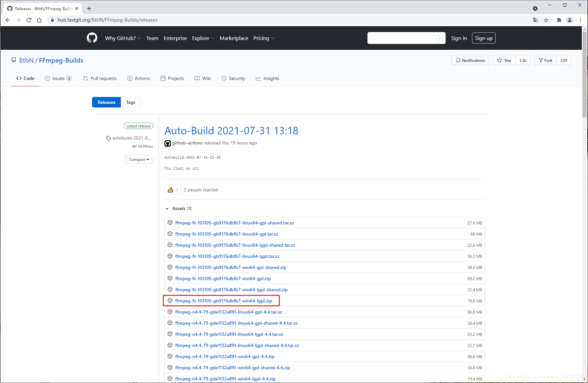Open new browser tab with plus
Image resolution: width=588 pixels, height=383 pixels.
click(x=89, y=9)
